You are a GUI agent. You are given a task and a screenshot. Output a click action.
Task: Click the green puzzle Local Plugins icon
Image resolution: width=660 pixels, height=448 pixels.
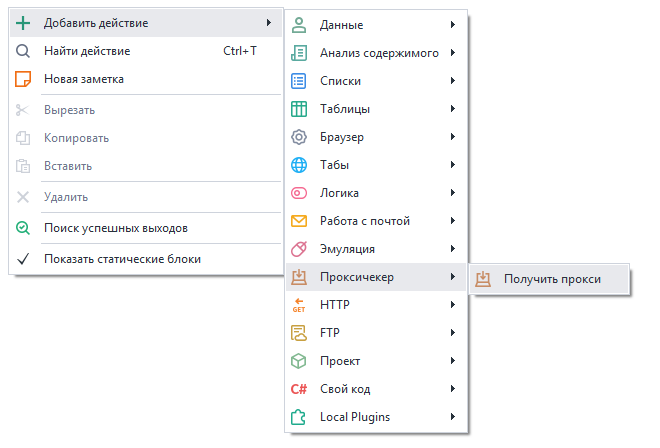(x=298, y=417)
